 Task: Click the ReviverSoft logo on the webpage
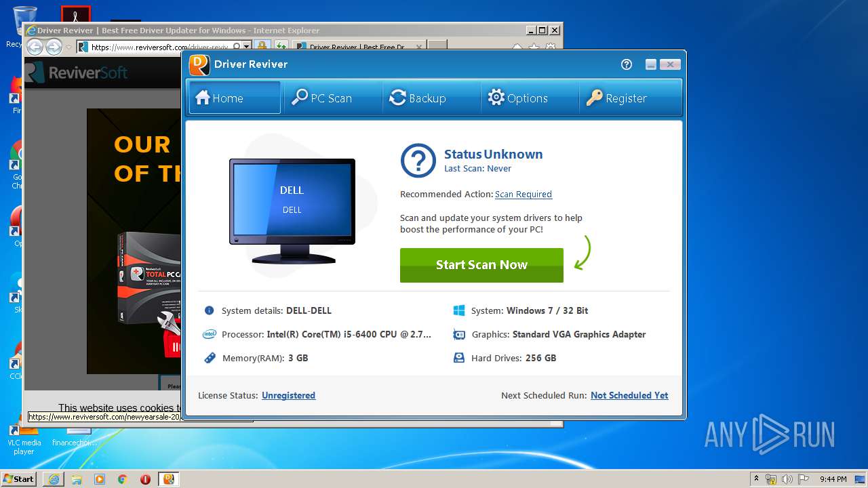tap(77, 72)
